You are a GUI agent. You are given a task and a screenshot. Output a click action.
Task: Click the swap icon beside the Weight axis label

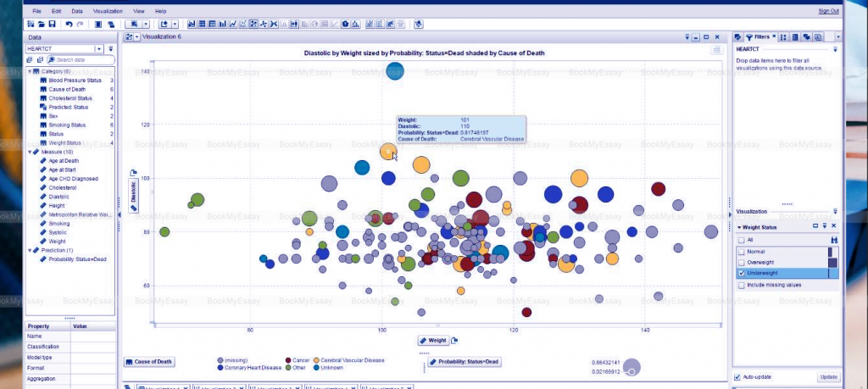455,340
